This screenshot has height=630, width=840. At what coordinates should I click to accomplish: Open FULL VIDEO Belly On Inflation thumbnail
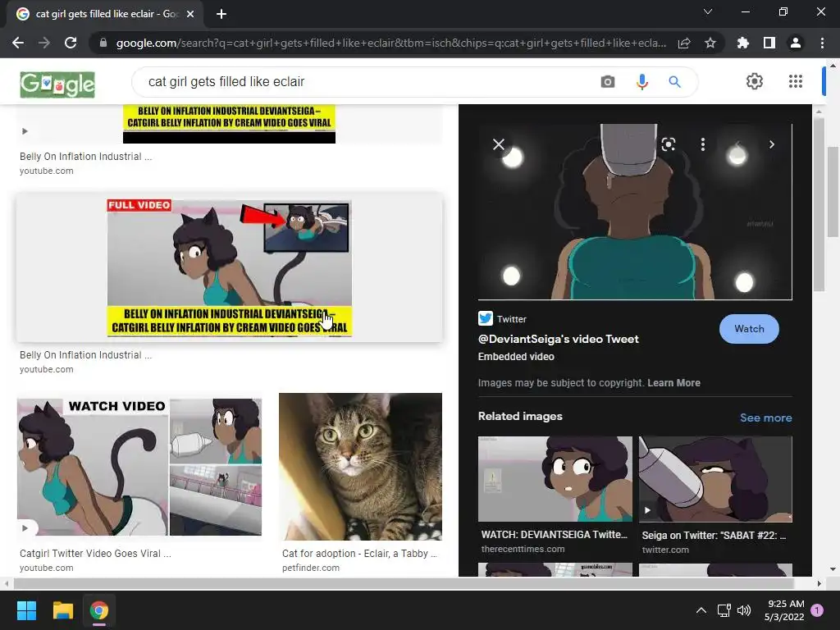tap(230, 268)
